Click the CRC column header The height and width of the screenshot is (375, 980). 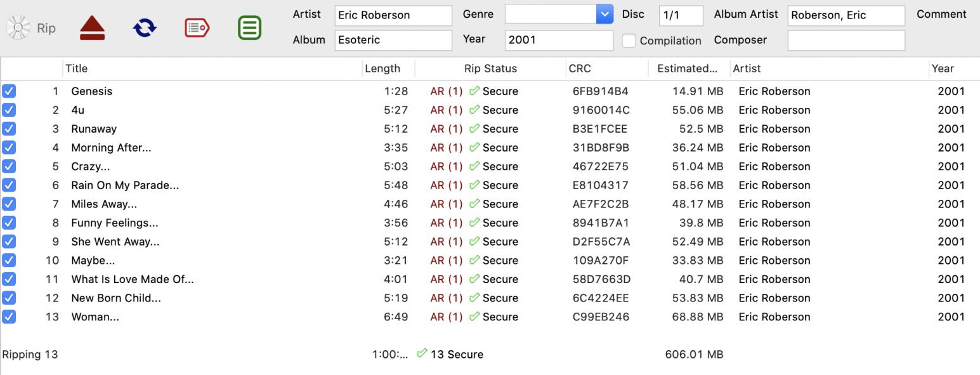[x=580, y=69]
